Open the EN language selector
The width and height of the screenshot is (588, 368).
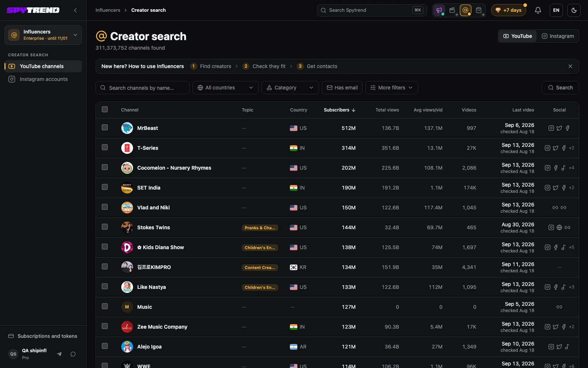[x=556, y=10]
